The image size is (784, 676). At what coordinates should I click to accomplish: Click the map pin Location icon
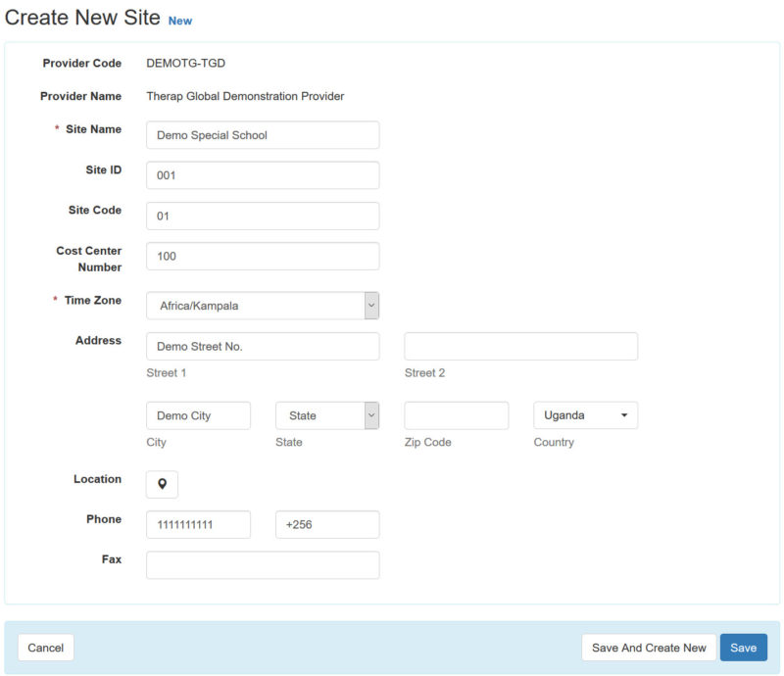(162, 484)
